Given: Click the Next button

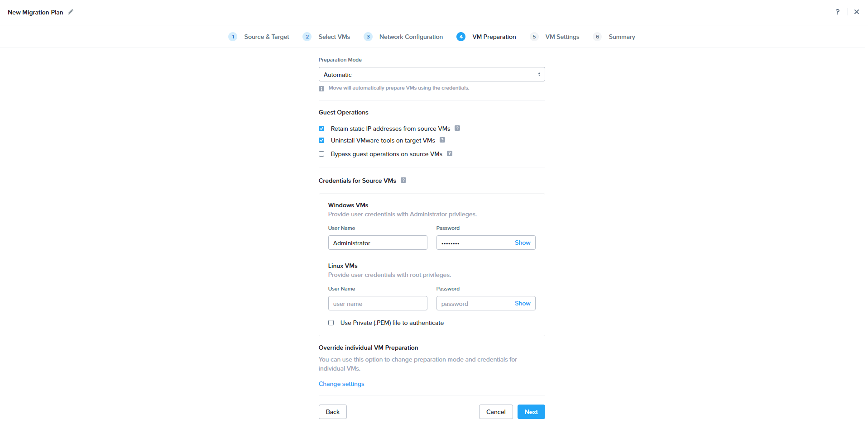Looking at the screenshot, I should (x=531, y=412).
